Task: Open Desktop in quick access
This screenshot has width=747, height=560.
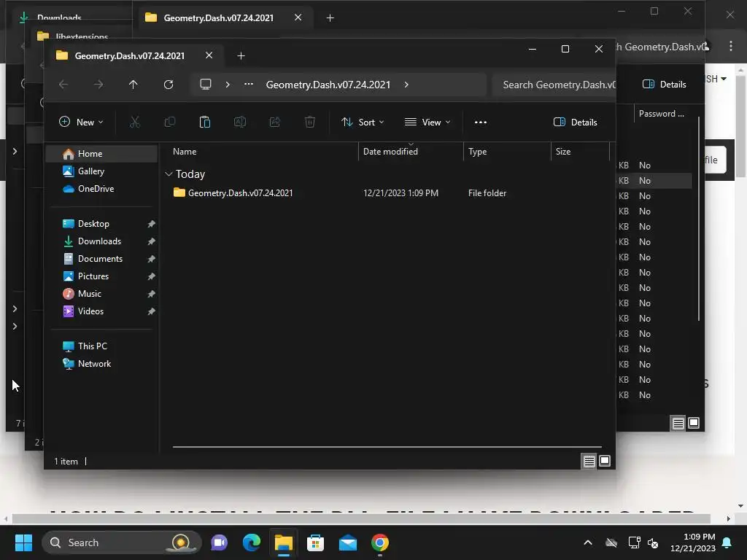Action: (x=93, y=224)
